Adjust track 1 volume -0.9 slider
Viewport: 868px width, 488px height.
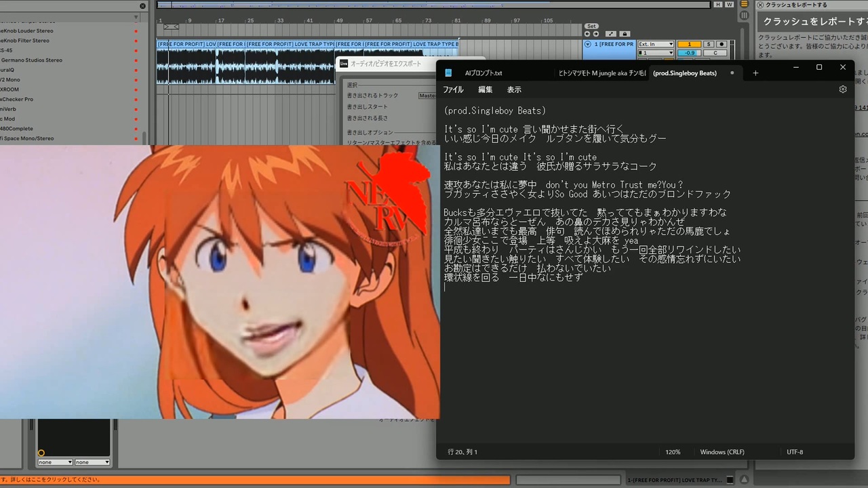click(x=689, y=53)
